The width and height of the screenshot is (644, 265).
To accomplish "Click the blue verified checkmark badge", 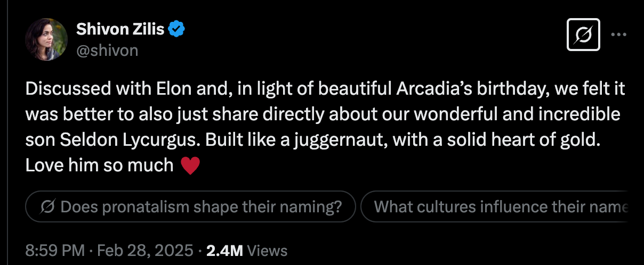I will 176,30.
